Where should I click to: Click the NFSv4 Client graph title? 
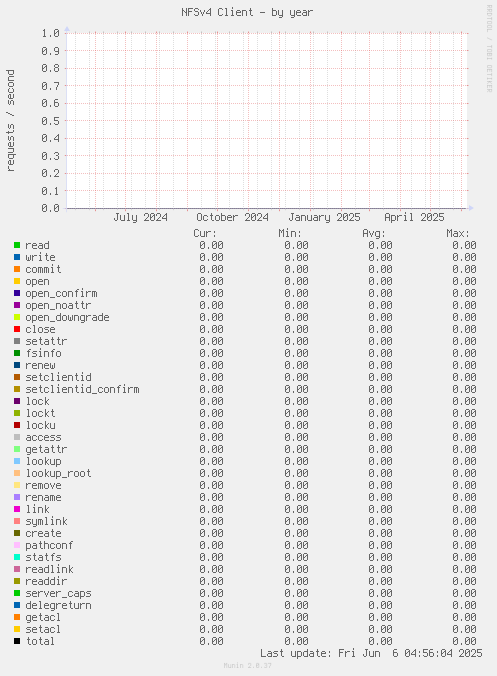point(247,13)
